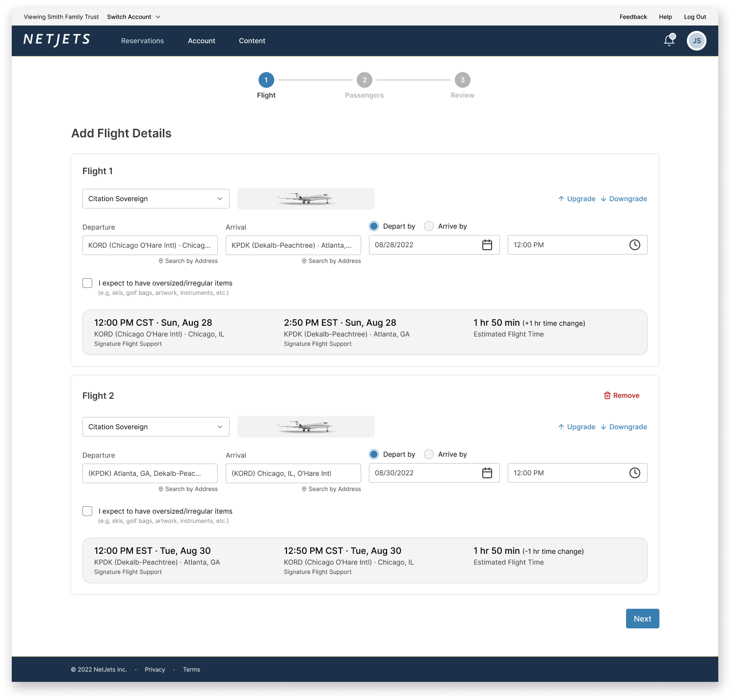Edit Flight 2 Departure KPDK field

(x=150, y=473)
